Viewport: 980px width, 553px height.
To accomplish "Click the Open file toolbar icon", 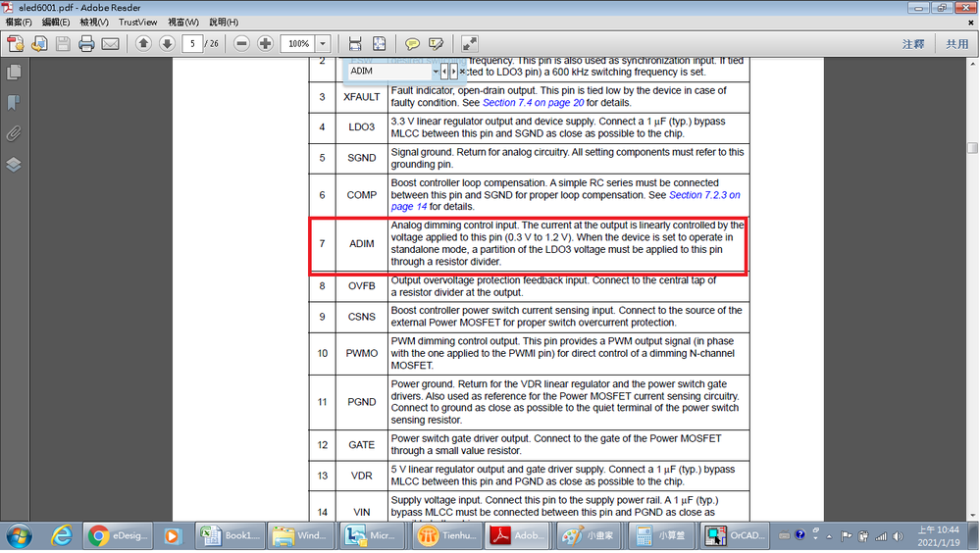I will 39,44.
